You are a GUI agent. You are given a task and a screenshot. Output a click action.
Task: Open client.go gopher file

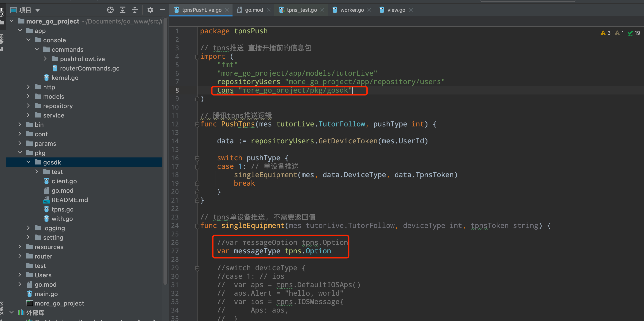(64, 181)
